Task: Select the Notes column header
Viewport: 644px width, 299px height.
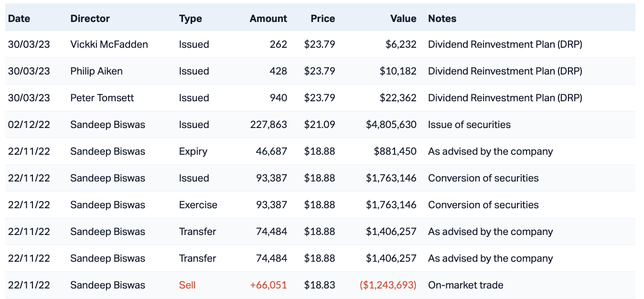Action: pos(442,19)
